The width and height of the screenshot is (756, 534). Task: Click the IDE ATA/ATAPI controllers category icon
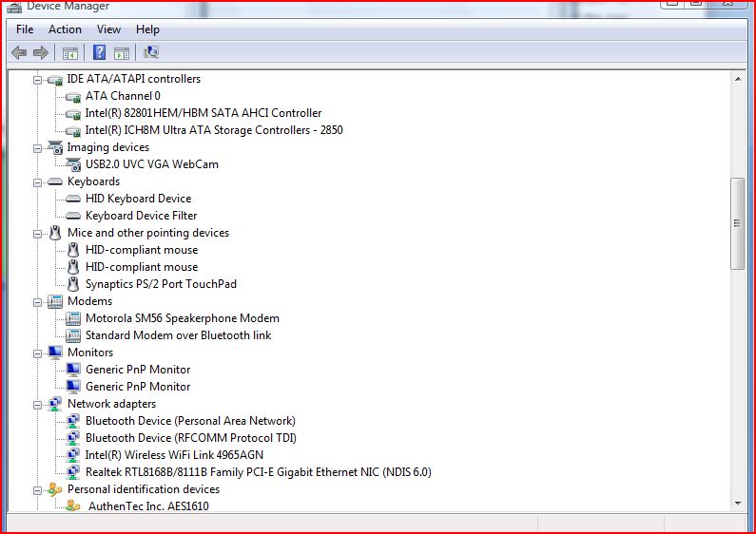tap(55, 80)
